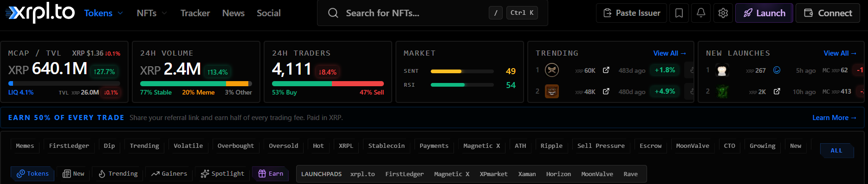Screen dimensions: 868x184
Task: Open the News page
Action: coord(233,13)
